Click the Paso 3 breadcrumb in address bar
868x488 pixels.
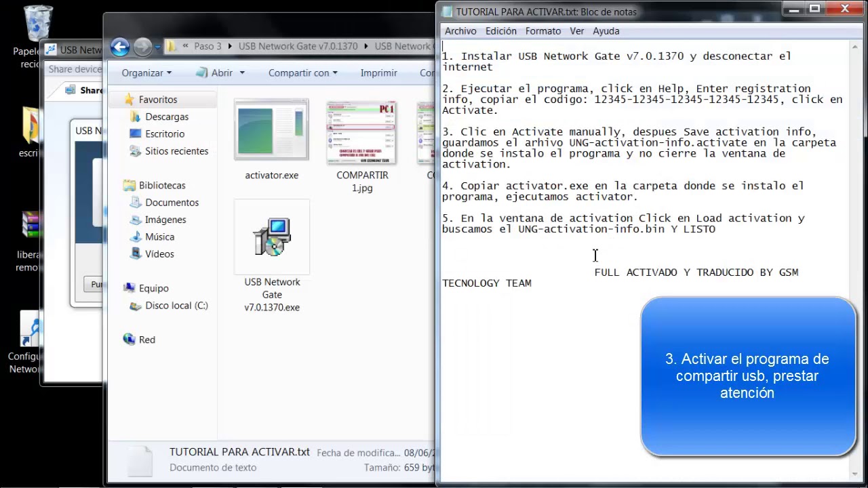[x=208, y=46]
